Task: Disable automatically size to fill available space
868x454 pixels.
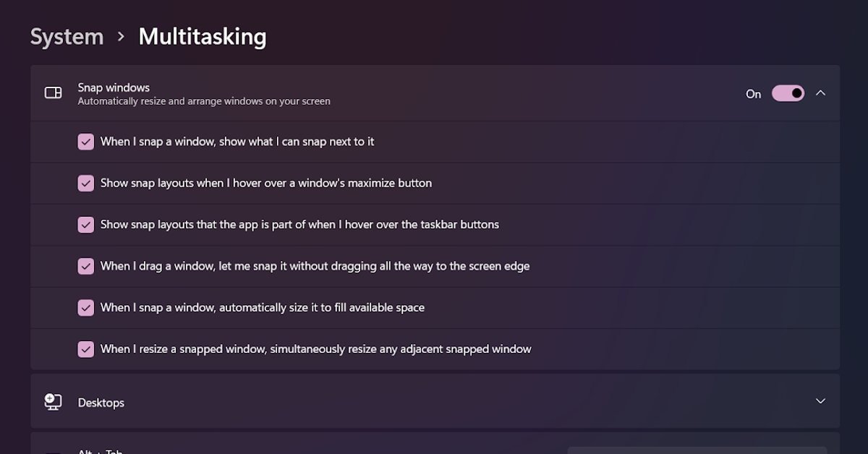Action: (86, 308)
